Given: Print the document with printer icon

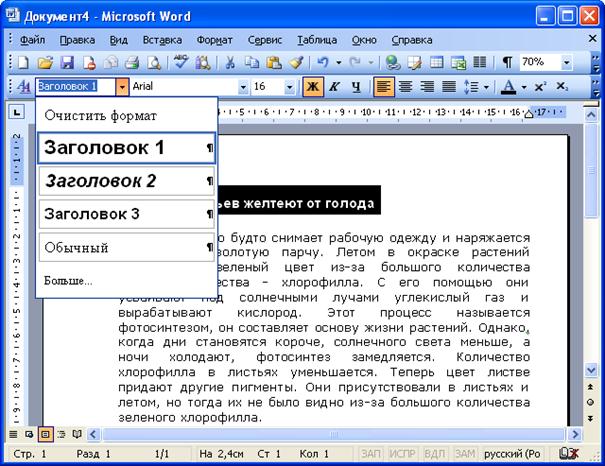Looking at the screenshot, I should (132, 62).
